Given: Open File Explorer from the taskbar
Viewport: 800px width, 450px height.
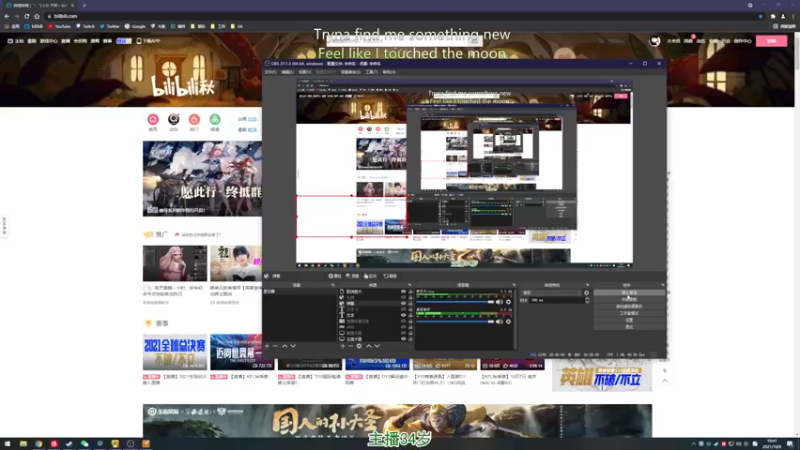Looking at the screenshot, I should tap(23, 444).
